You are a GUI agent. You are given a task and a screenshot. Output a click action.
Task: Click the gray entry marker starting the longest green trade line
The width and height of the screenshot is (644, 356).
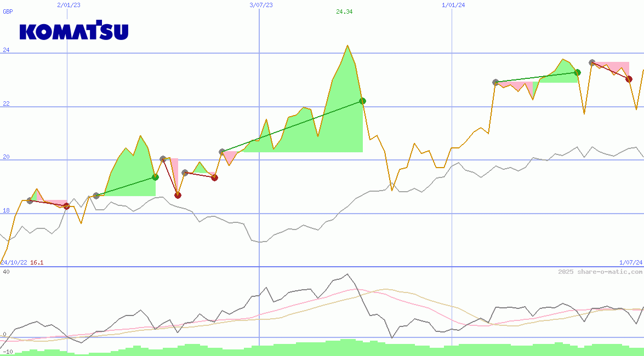point(222,152)
